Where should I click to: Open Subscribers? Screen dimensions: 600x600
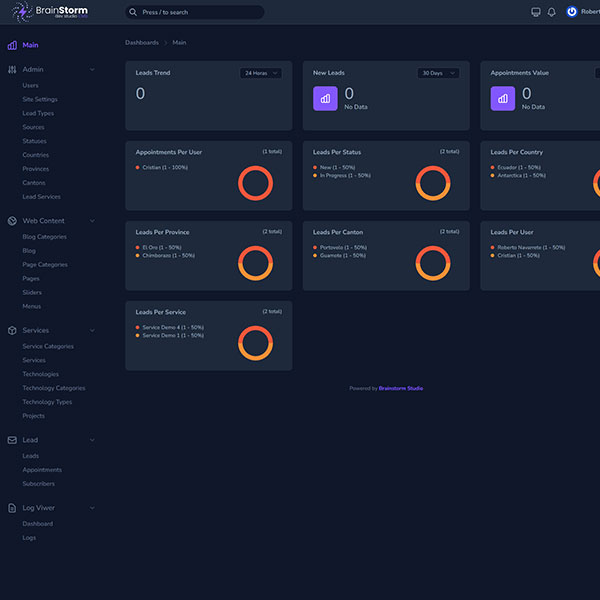click(x=38, y=484)
